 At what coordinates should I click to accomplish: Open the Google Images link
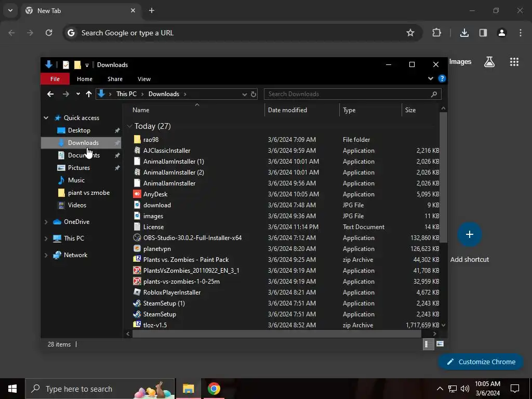pos(460,62)
